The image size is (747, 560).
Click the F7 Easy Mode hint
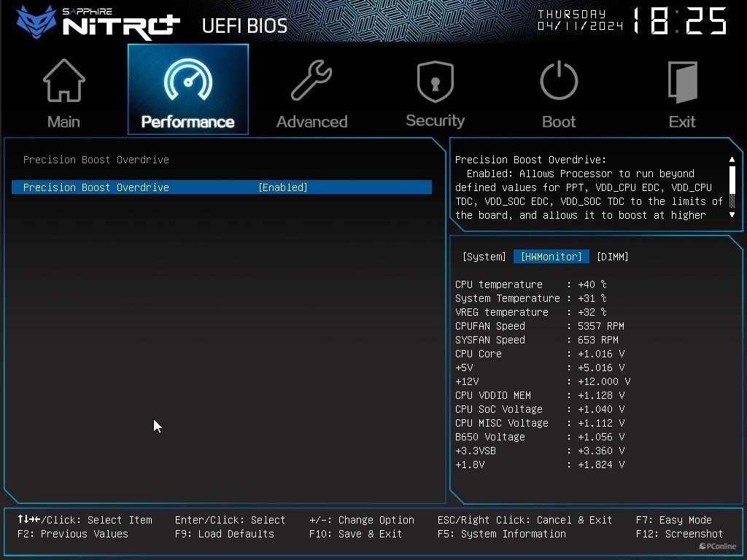[x=673, y=520]
